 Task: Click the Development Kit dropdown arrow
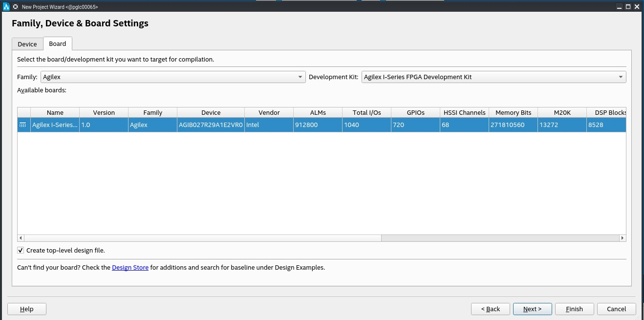click(x=620, y=77)
